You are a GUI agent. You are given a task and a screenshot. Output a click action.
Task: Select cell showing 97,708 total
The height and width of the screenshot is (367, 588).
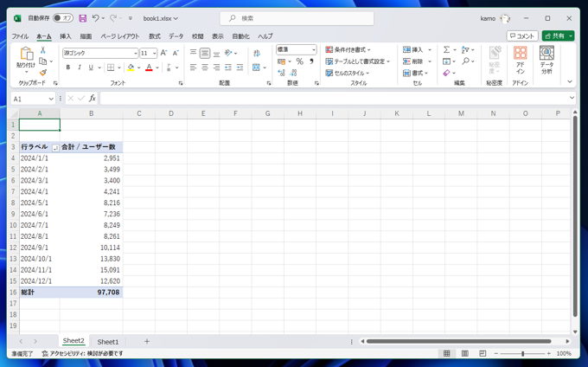tap(91, 293)
